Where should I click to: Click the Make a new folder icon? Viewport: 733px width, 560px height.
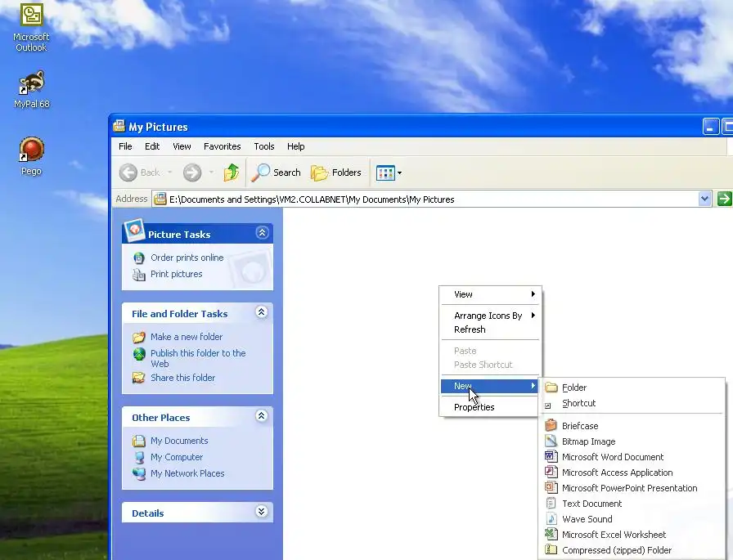coord(139,337)
